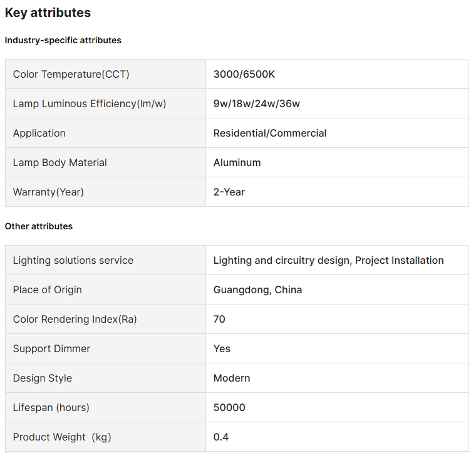Click the Color Rendering Index(Ra) label
476x453 pixels.
pyautogui.click(x=75, y=320)
